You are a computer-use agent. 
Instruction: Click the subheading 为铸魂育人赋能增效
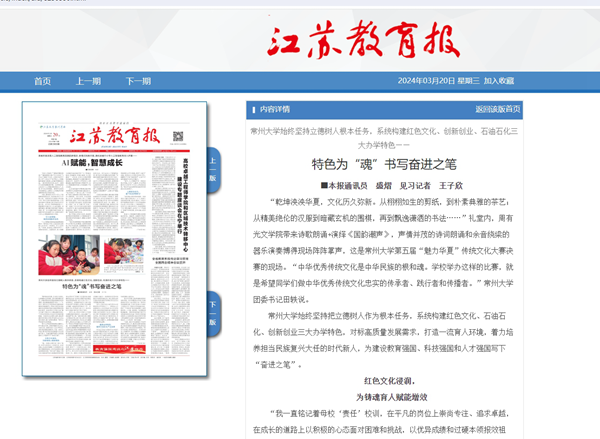pos(392,397)
